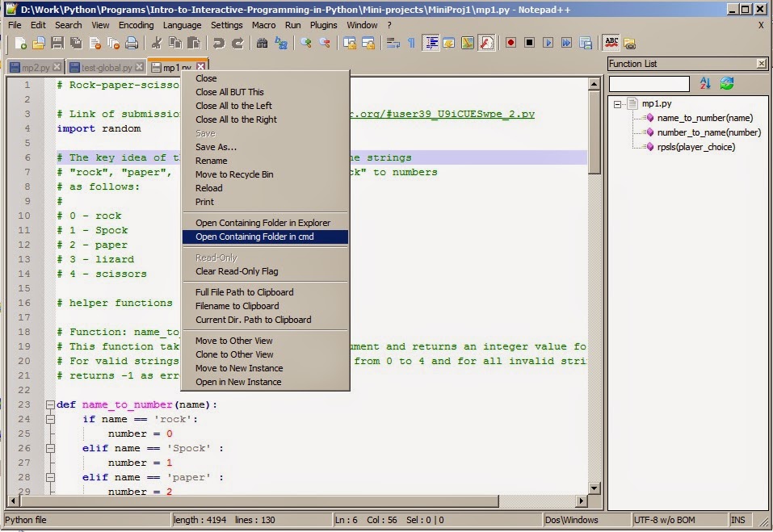Sort Function List alphabetically
The width and height of the screenshot is (773, 532).
coord(704,83)
